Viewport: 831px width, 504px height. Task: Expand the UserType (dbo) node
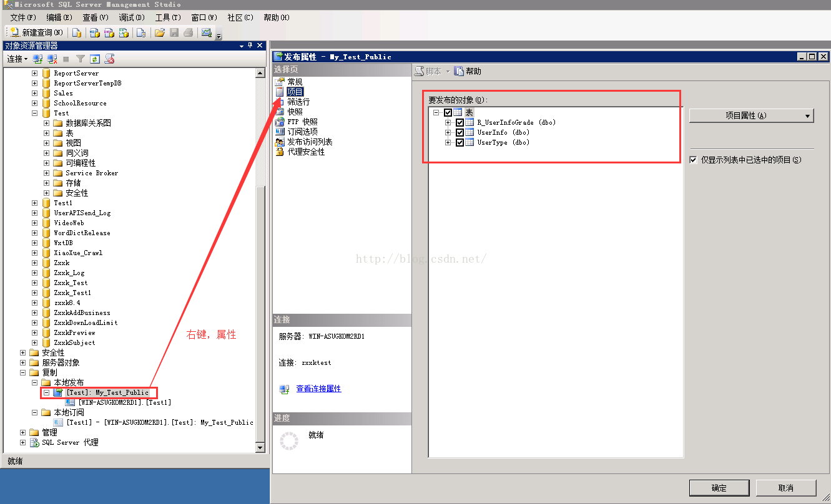(x=448, y=143)
